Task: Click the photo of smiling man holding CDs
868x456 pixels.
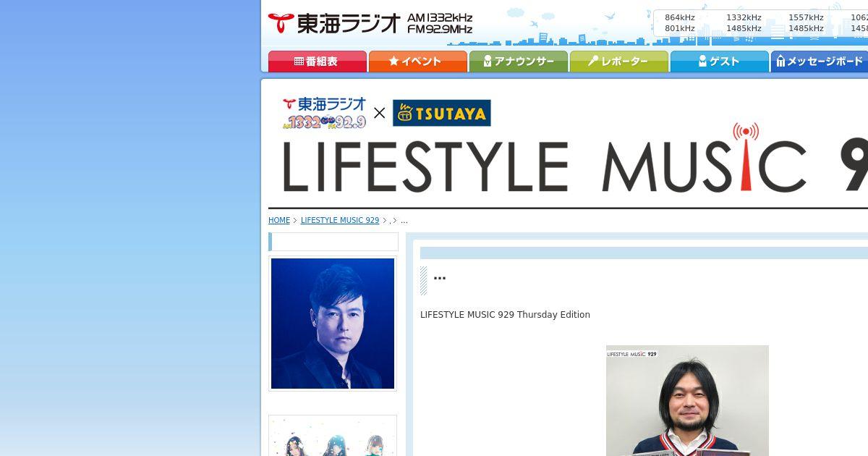Action: (687, 400)
